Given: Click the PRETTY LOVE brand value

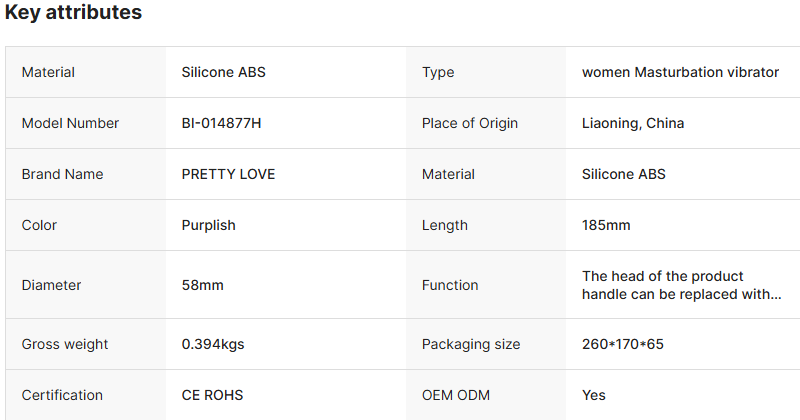Looking at the screenshot, I should pyautogui.click(x=228, y=174).
